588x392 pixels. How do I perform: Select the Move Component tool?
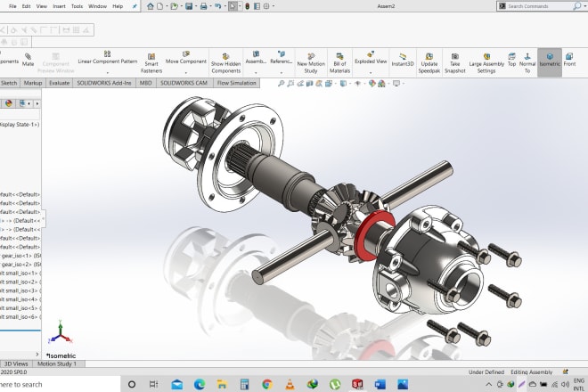tap(186, 57)
